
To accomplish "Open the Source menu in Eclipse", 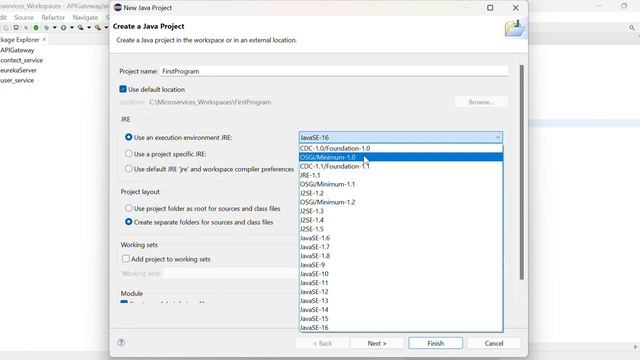I will click(x=24, y=18).
